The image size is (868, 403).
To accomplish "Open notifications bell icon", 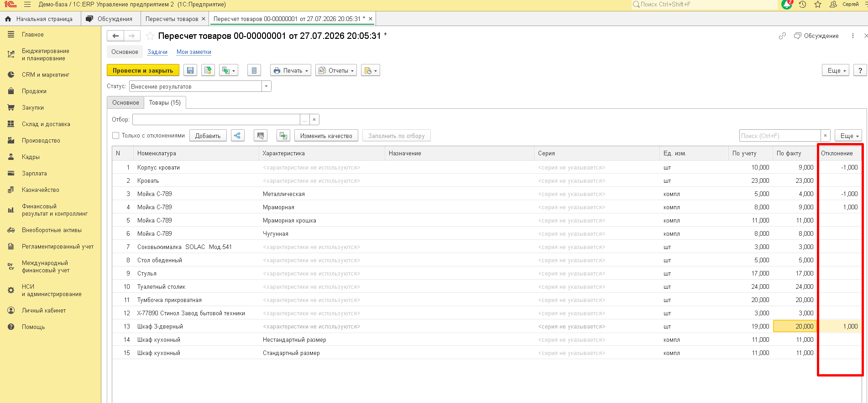I will click(x=786, y=5).
